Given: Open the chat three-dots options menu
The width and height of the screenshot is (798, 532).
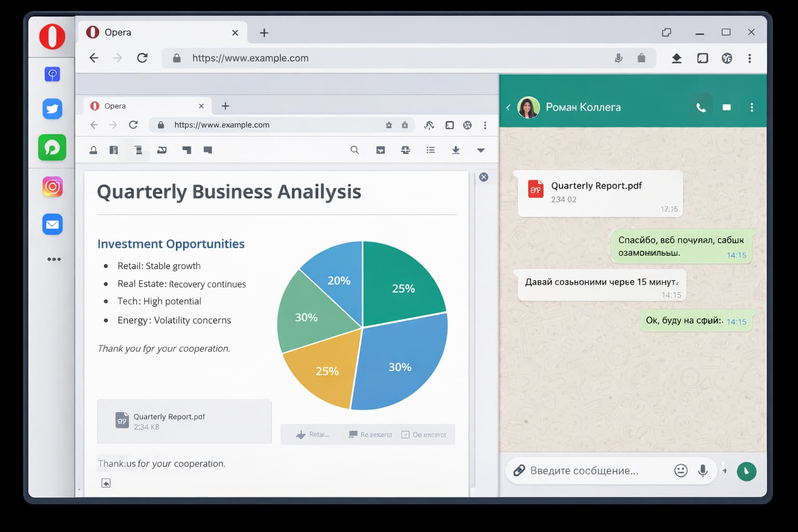Looking at the screenshot, I should tap(751, 108).
